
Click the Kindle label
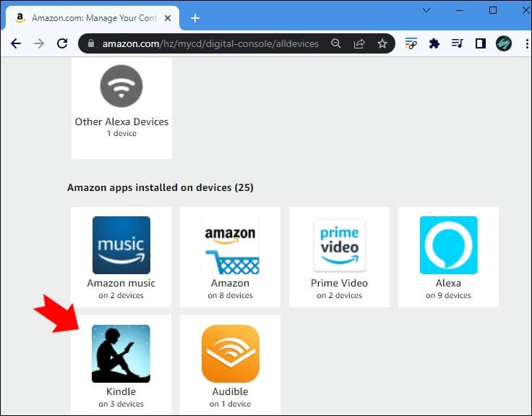point(121,391)
